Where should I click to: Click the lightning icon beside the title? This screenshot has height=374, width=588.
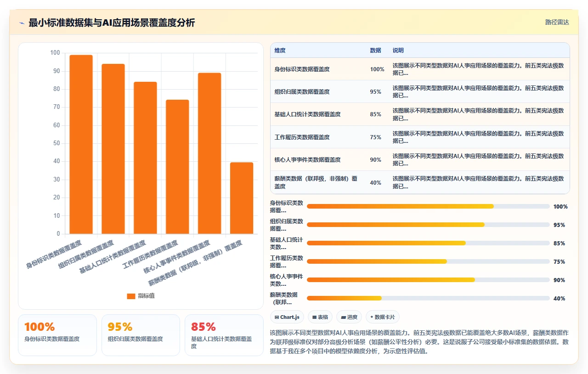pos(22,23)
